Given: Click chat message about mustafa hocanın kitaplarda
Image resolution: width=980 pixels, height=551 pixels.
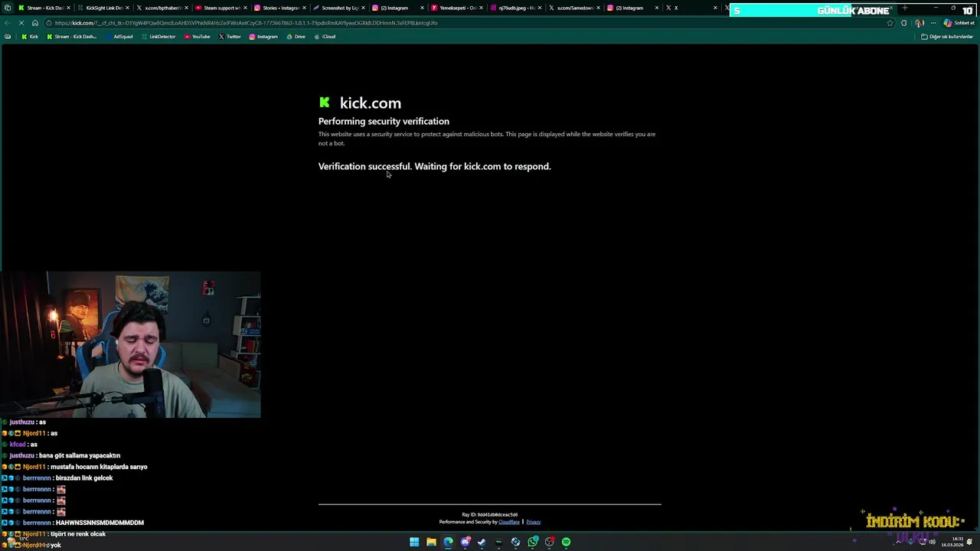Looking at the screenshot, I should coord(99,467).
